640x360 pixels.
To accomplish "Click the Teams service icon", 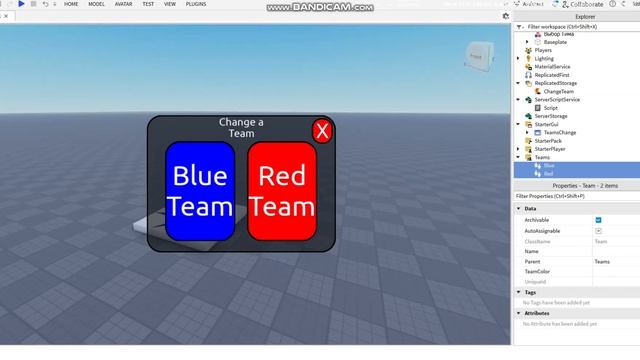I will point(528,157).
